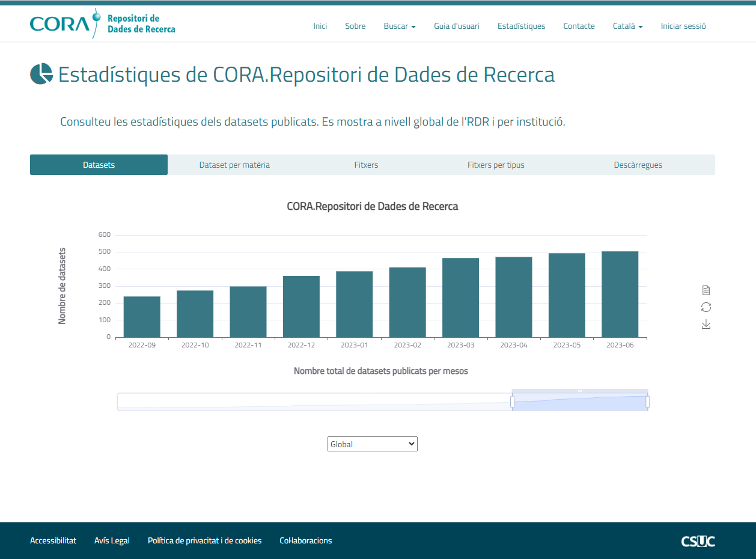
Task: Click the 2023-06 bar in chart
Action: [x=620, y=295]
